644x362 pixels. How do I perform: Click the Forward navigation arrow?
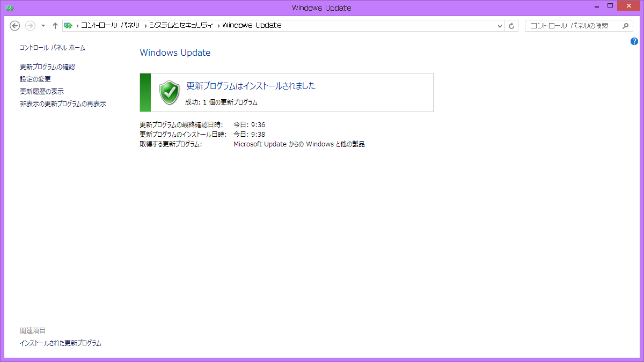30,25
